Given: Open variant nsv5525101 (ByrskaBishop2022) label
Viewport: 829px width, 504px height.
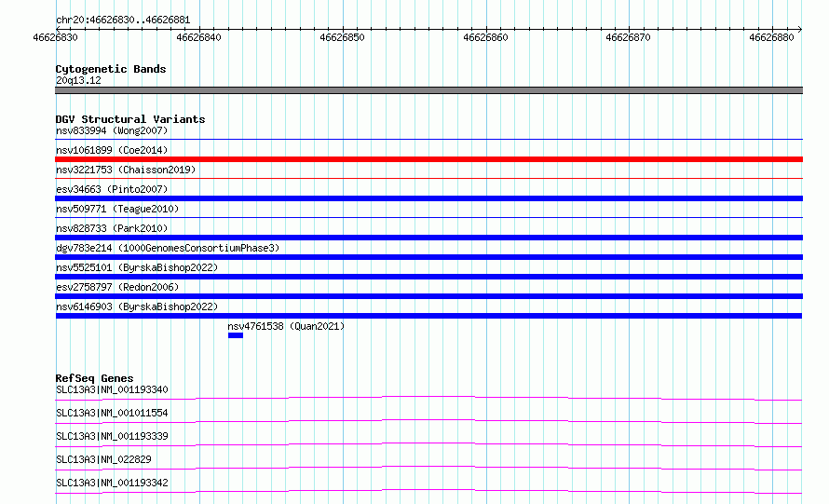Looking at the screenshot, I should point(137,267).
